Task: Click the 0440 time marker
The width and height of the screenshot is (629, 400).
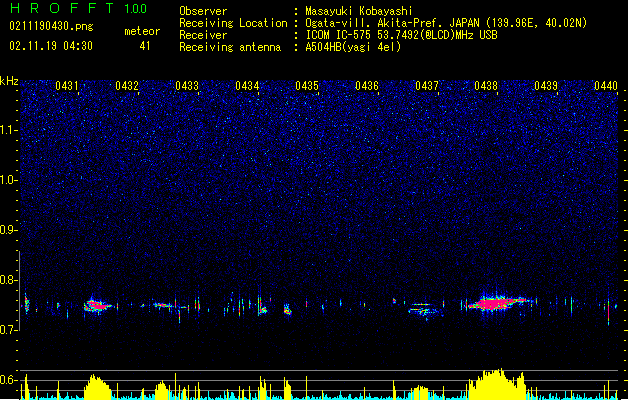Action: click(606, 86)
